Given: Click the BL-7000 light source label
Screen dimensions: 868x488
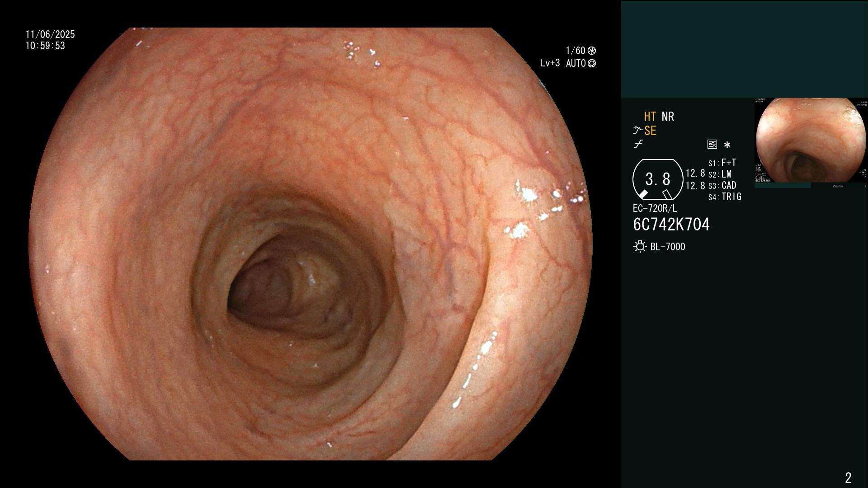Looking at the screenshot, I should tap(668, 247).
